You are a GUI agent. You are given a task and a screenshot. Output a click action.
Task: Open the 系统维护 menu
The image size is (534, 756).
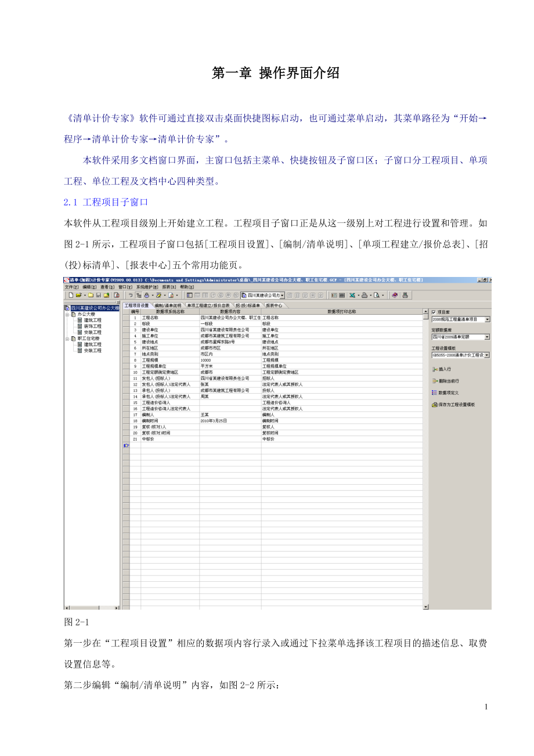pos(144,287)
